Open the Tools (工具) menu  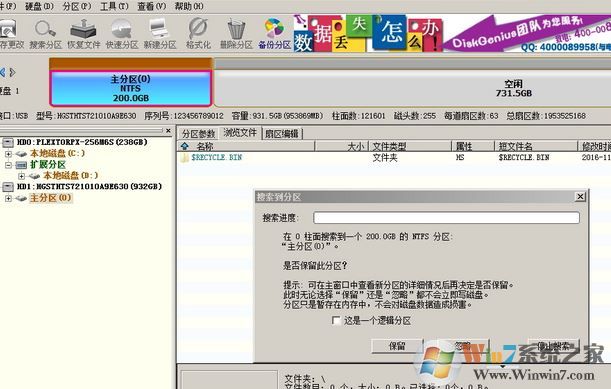[x=114, y=6]
